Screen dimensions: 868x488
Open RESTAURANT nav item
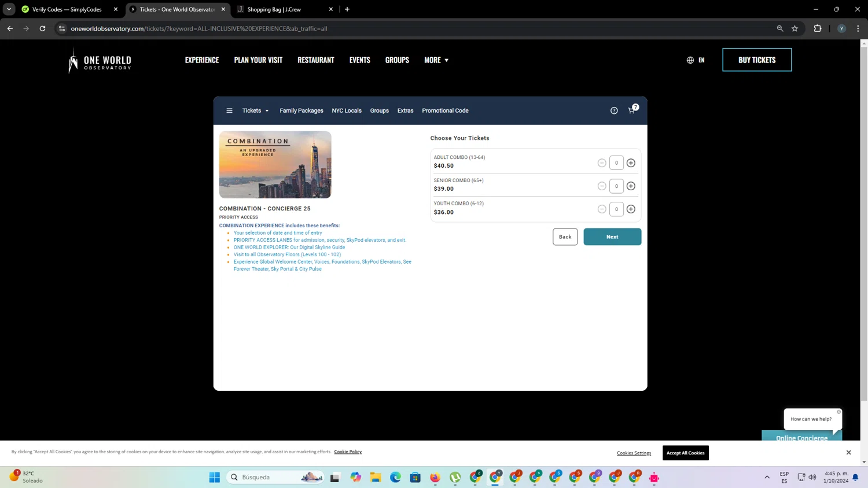[316, 60]
